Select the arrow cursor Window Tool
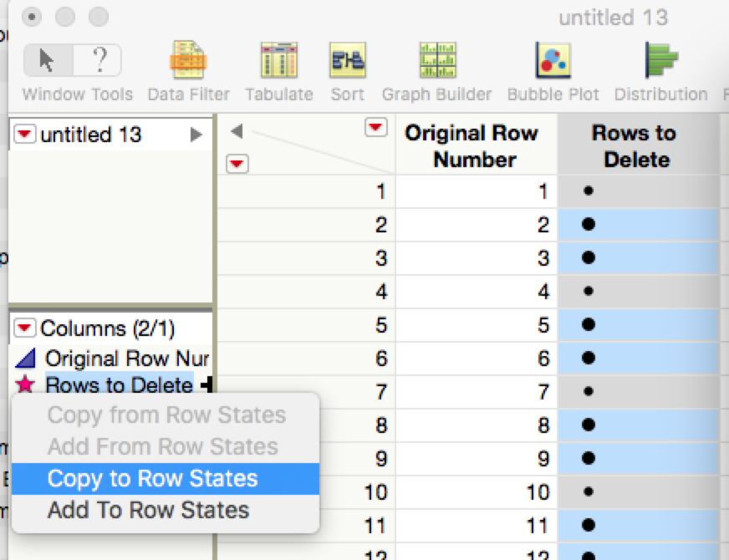The image size is (729, 560). [48, 60]
